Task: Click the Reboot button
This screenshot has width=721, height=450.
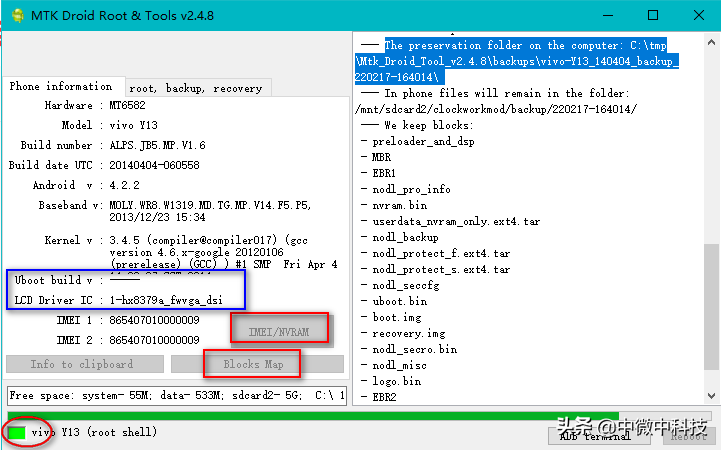Action: 688,436
